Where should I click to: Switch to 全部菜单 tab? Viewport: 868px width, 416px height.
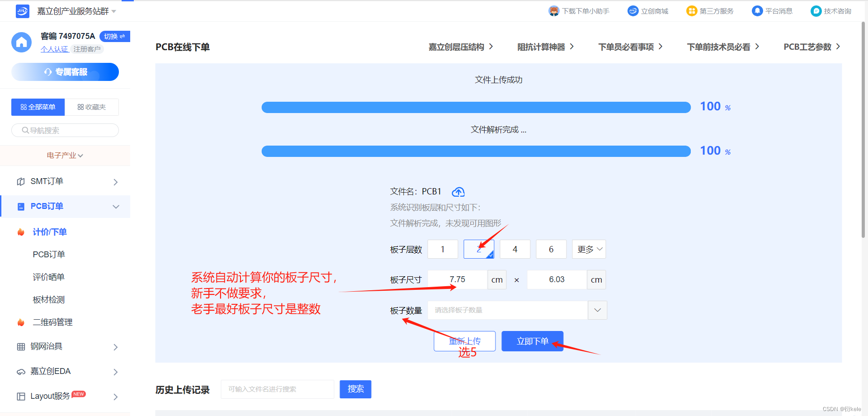38,107
